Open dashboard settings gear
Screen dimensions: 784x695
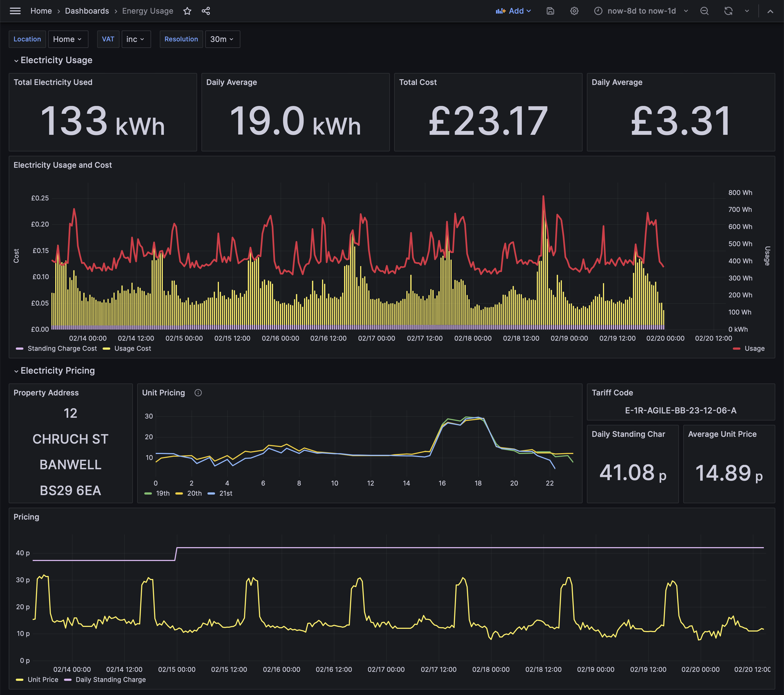pyautogui.click(x=574, y=11)
